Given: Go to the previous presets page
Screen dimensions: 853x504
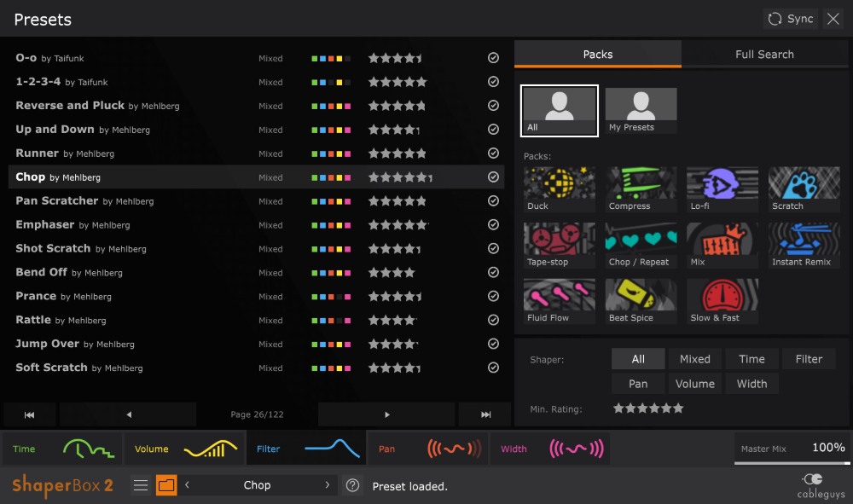Looking at the screenshot, I should pyautogui.click(x=129, y=414).
